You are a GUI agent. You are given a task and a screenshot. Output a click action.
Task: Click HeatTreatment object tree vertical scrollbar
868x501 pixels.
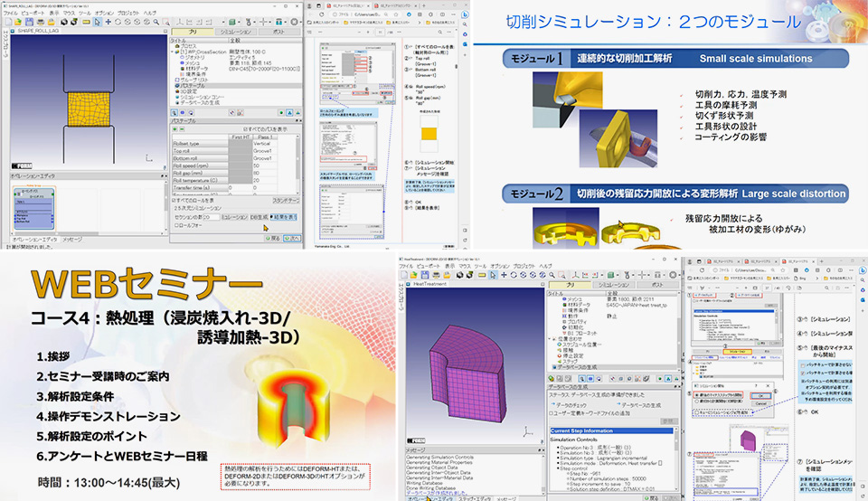point(679,331)
